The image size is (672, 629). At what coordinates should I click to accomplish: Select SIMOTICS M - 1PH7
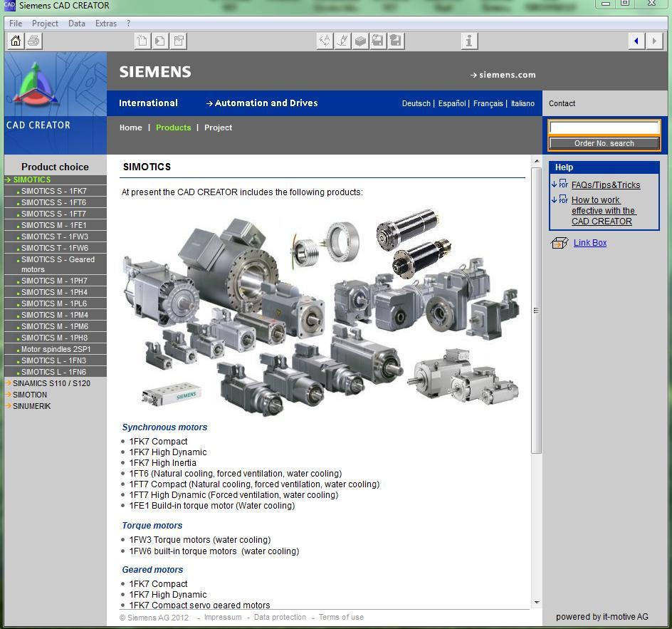tap(56, 281)
